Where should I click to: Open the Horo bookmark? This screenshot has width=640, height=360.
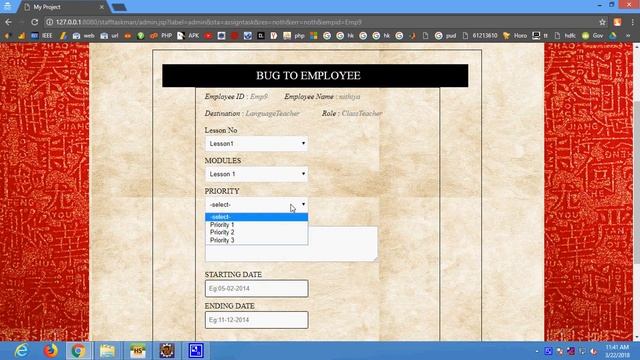515,36
